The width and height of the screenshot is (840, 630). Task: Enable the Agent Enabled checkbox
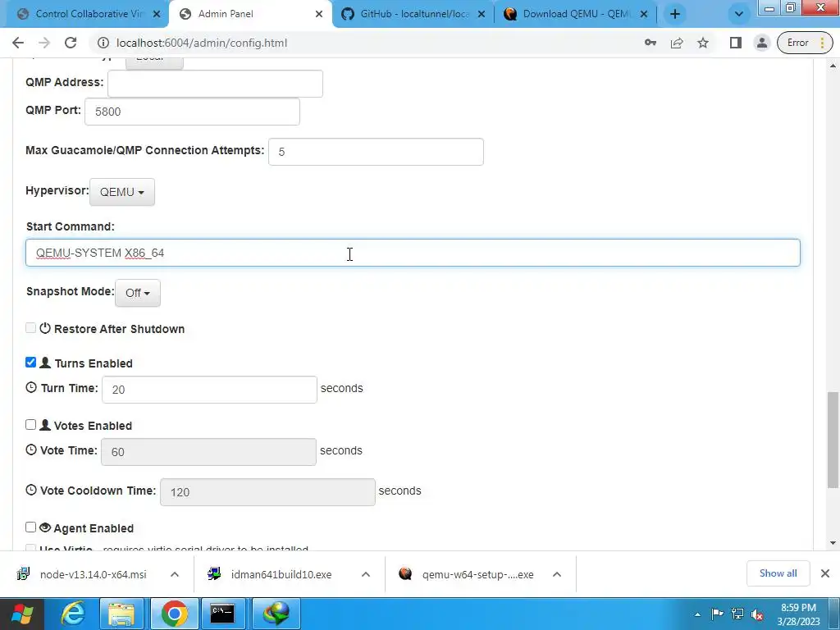pos(30,527)
